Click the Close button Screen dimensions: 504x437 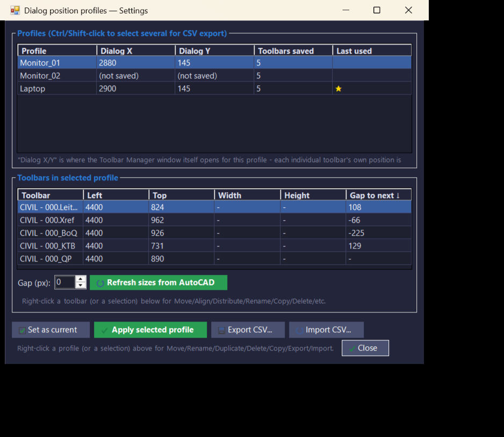(365, 348)
